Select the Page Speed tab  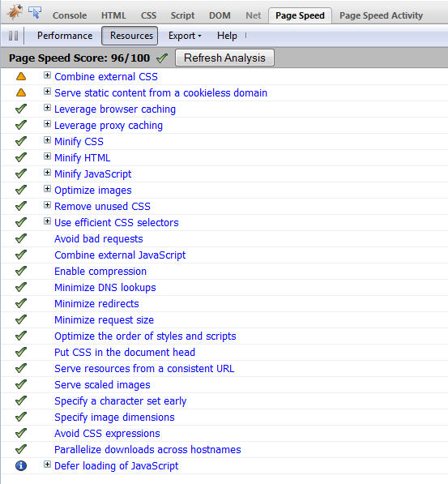point(300,15)
